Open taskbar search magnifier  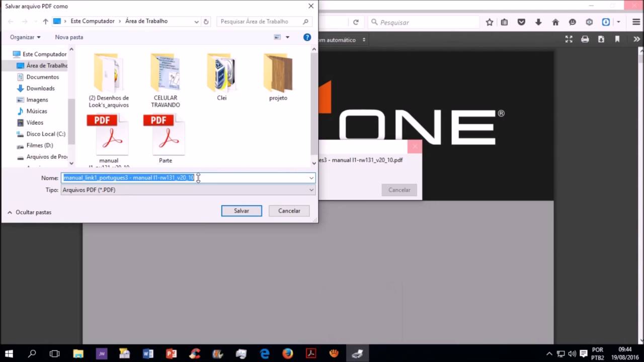tap(32, 353)
